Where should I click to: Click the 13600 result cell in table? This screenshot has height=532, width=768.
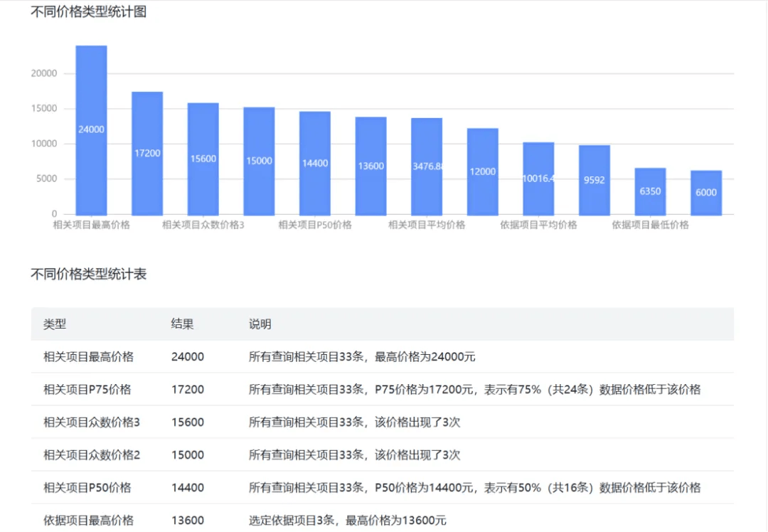tap(188, 520)
